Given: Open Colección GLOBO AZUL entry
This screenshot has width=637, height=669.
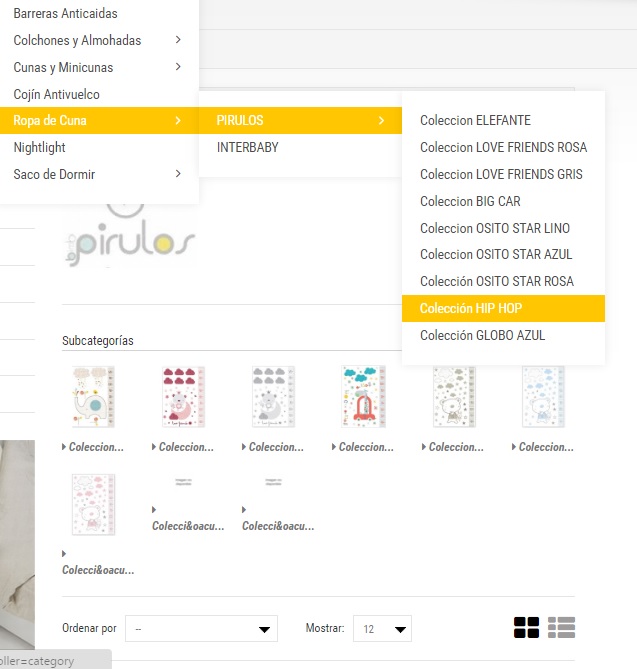Looking at the screenshot, I should coord(483,335).
